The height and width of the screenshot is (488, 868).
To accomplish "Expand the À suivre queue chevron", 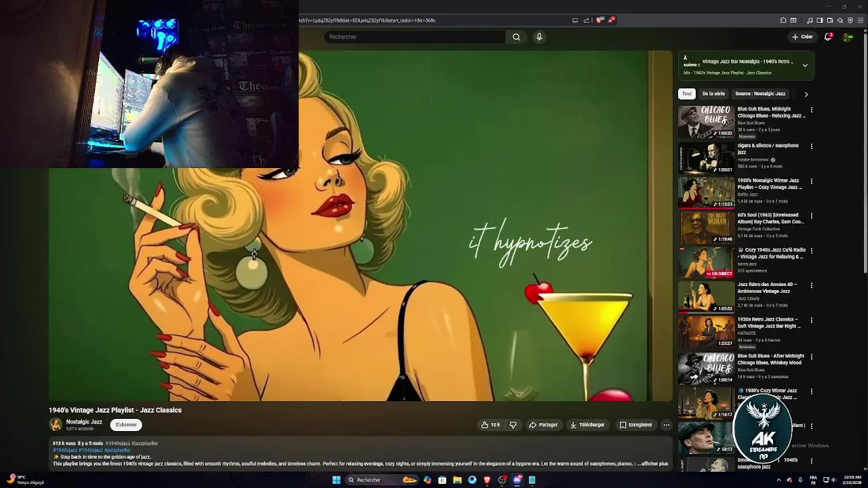I will pyautogui.click(x=805, y=66).
